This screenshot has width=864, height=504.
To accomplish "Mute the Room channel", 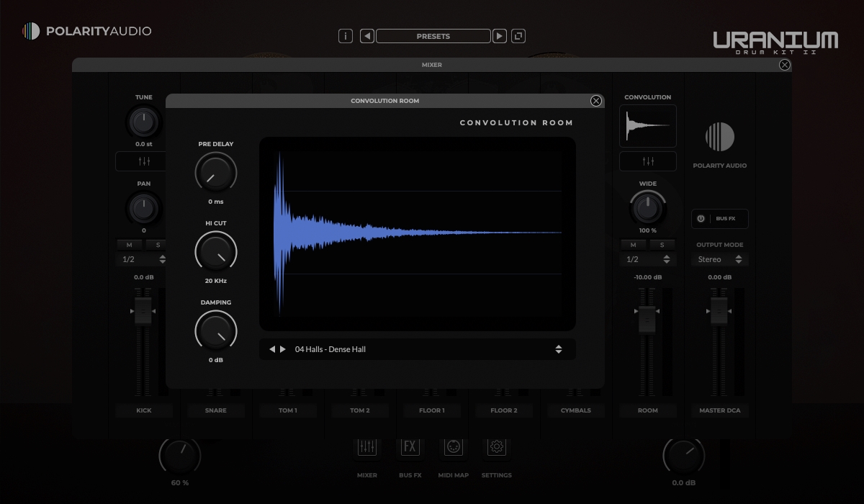I will (x=634, y=245).
